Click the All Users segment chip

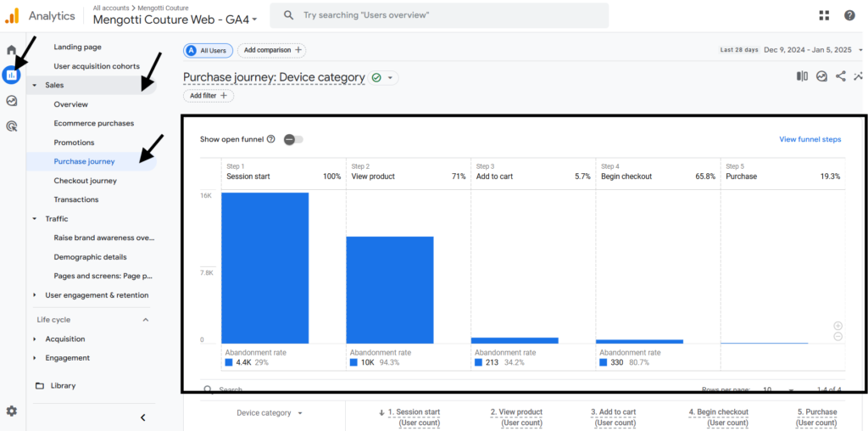209,50
